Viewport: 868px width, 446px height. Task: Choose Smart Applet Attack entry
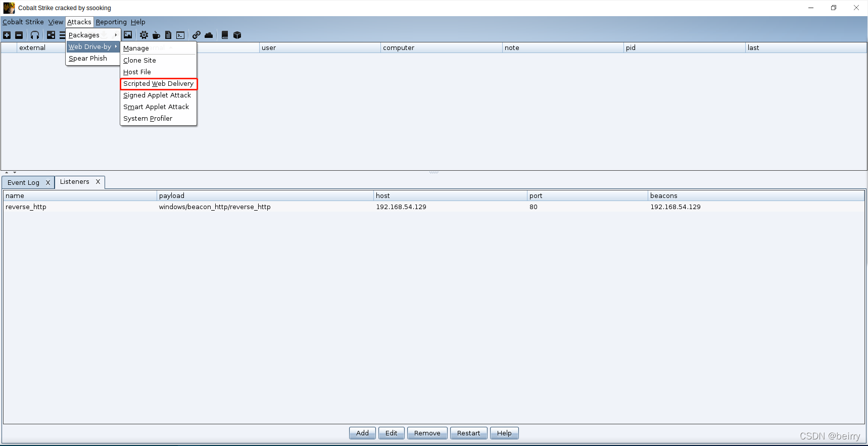[158, 107]
